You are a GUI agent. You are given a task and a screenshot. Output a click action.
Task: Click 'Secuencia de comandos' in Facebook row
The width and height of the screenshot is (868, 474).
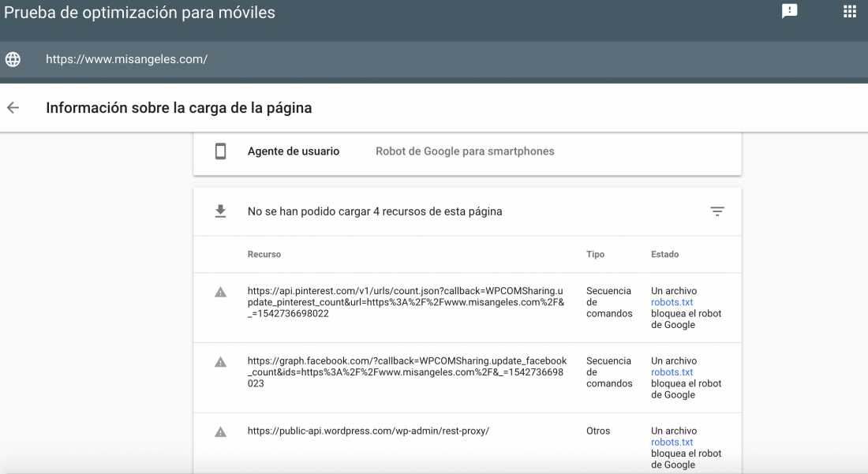[x=609, y=372]
